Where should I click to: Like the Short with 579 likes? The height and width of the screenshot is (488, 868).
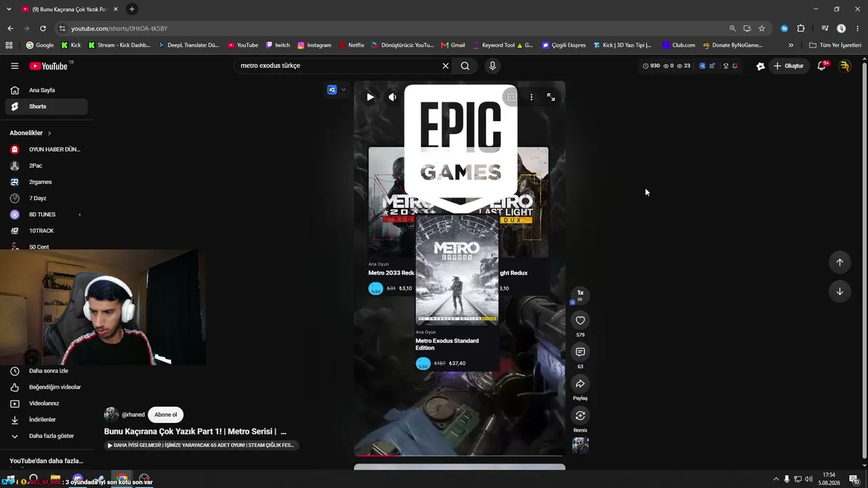click(x=580, y=321)
